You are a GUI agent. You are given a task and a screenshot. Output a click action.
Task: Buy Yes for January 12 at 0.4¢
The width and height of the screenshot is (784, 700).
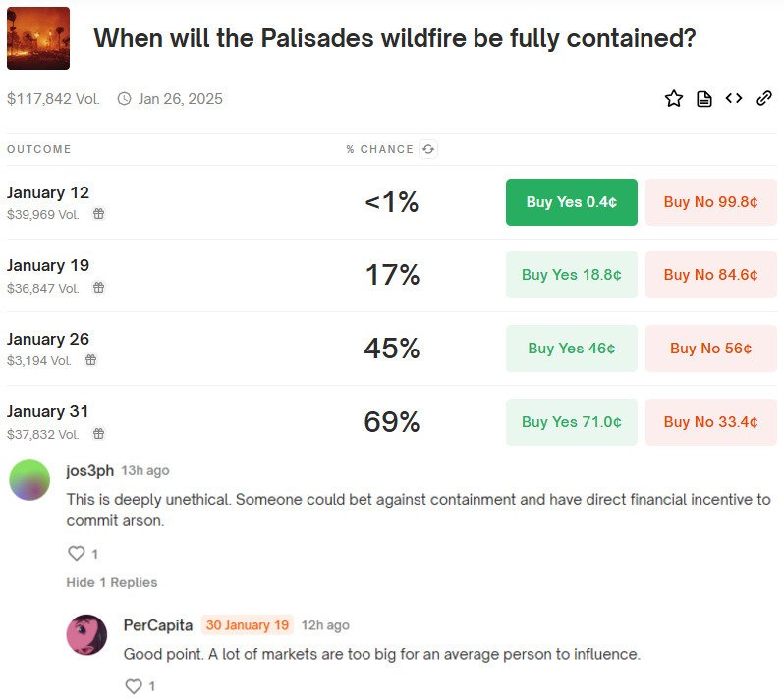point(571,202)
